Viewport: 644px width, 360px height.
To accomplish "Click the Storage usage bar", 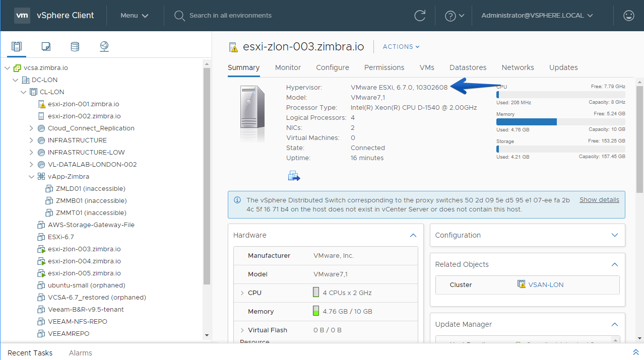I will point(561,149).
